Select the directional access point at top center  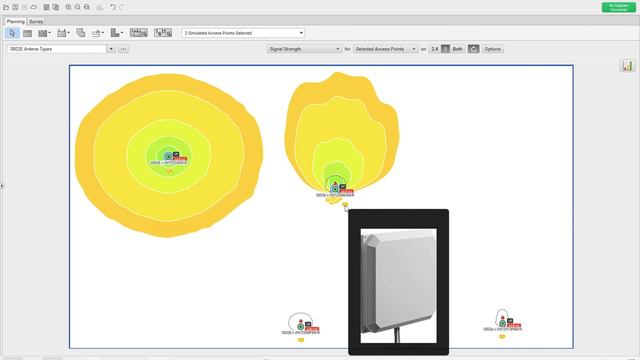(335, 189)
